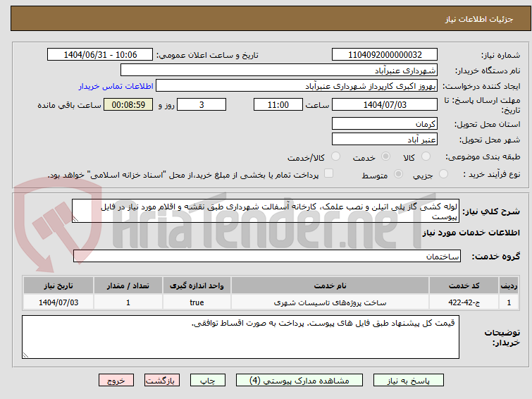Click the deadline time field 11:00

pos(278,104)
